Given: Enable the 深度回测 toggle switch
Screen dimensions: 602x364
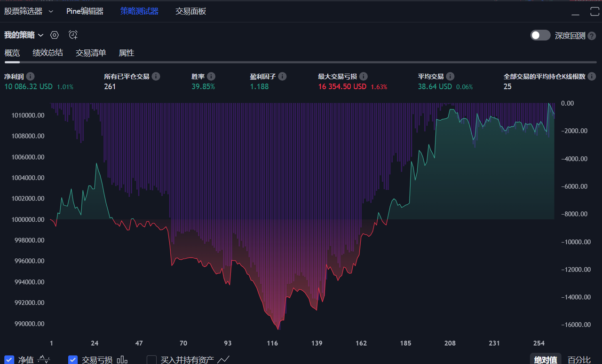Looking at the screenshot, I should pos(540,35).
